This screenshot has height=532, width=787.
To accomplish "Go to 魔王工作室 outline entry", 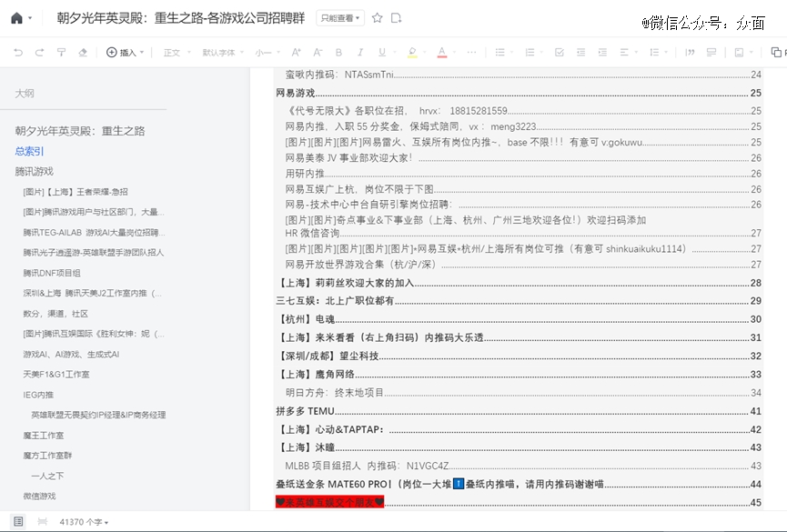I will point(43,436).
